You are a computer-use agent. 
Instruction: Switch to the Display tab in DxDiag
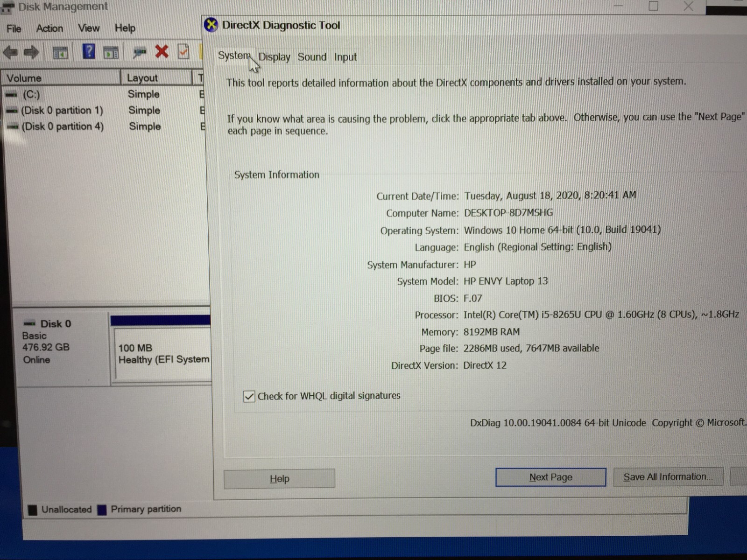click(274, 57)
